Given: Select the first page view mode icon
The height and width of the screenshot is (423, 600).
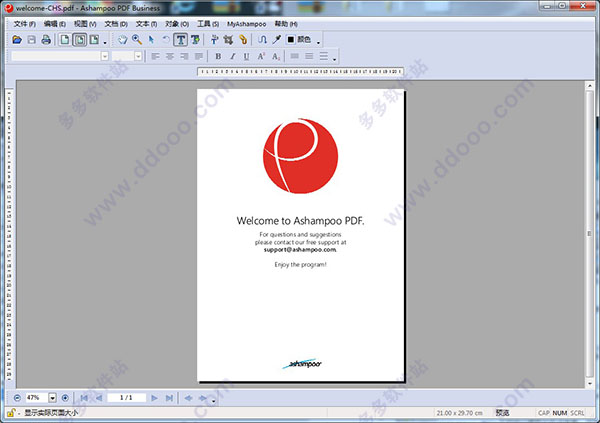Looking at the screenshot, I should pyautogui.click(x=65, y=39).
